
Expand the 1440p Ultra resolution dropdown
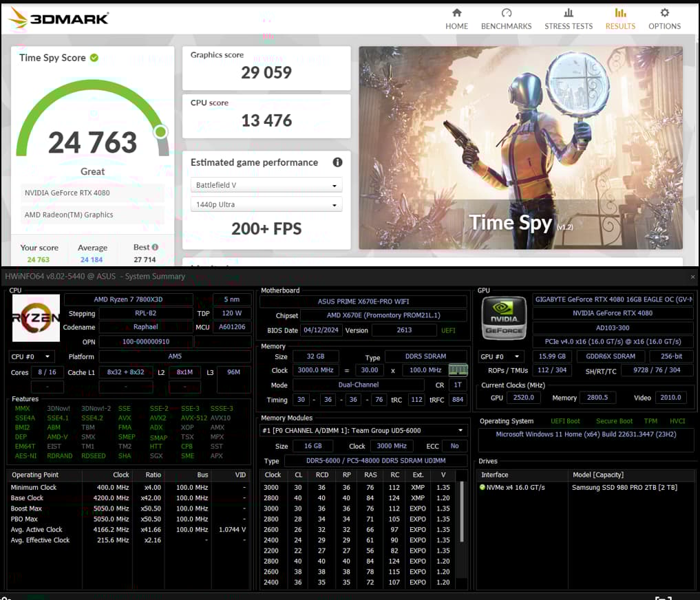click(266, 204)
